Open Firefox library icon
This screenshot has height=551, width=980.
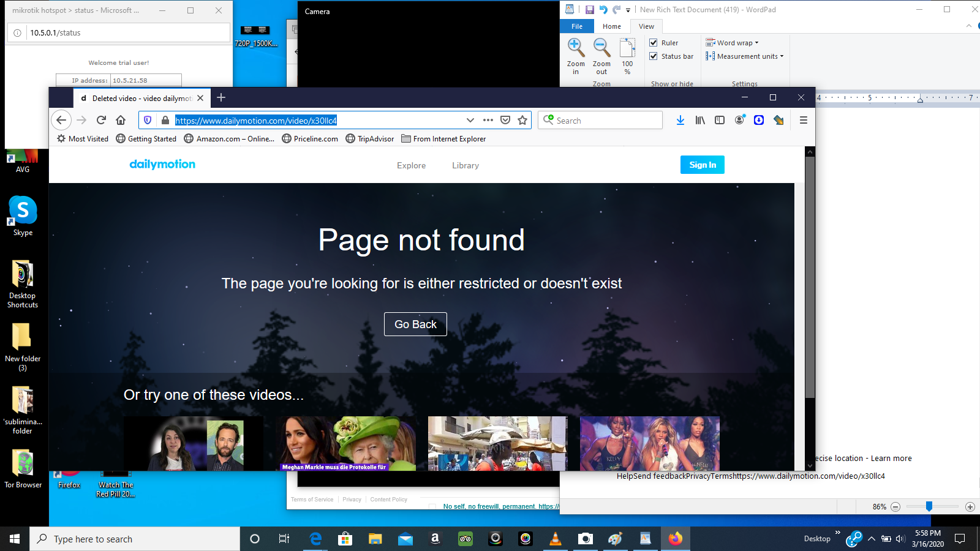700,120
